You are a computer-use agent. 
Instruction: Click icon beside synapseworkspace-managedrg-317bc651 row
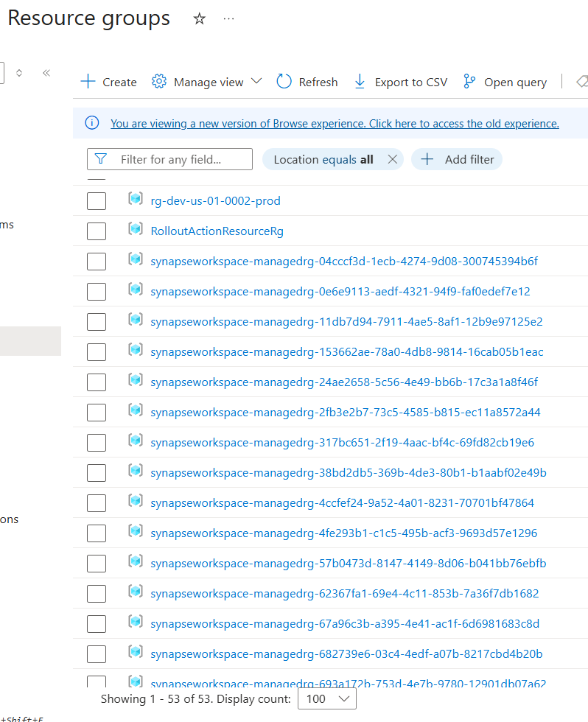click(136, 441)
